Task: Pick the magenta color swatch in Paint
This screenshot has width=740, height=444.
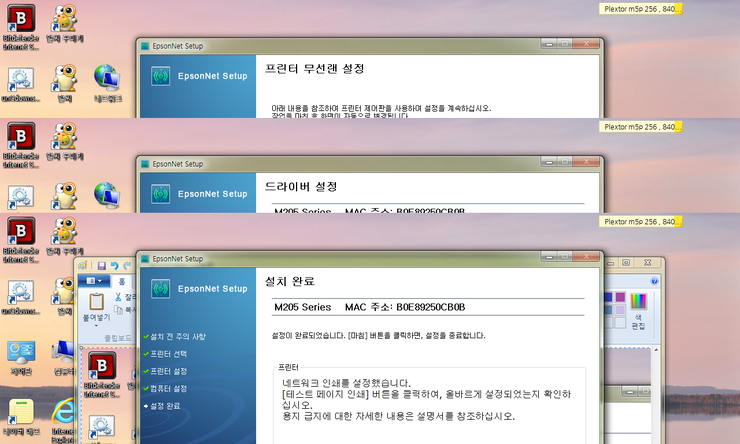Action: (622, 297)
